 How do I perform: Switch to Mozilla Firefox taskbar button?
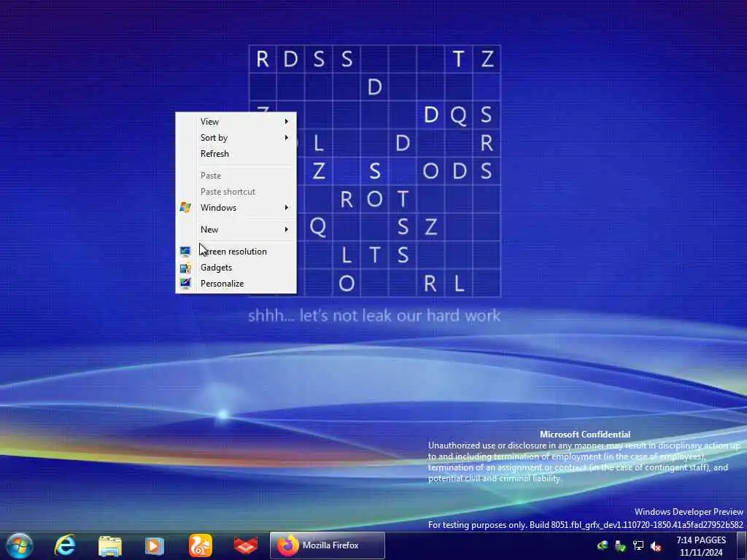pyautogui.click(x=328, y=545)
